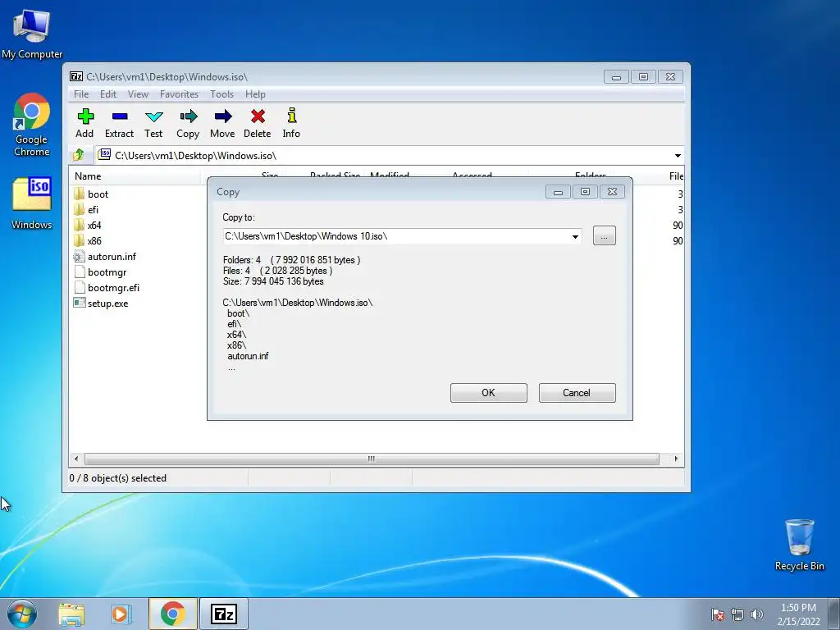Viewport: 840px width, 630px height.
Task: Select Windows iso desktop file
Action: (x=32, y=203)
